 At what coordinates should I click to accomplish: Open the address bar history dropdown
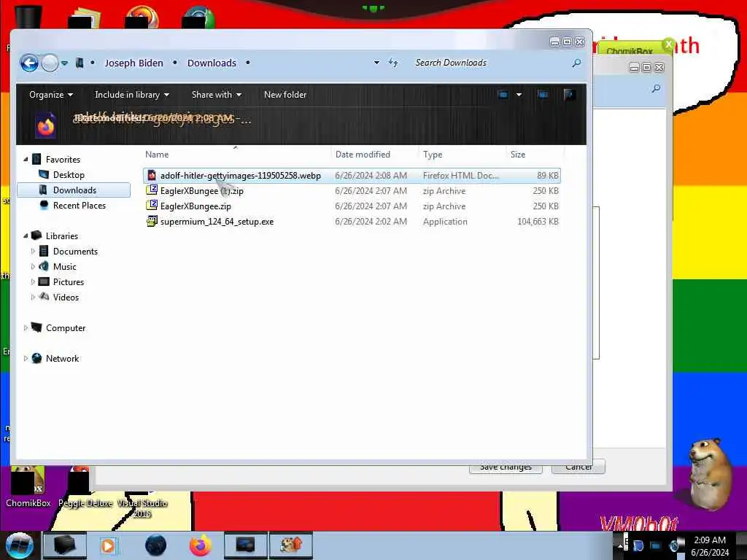(376, 63)
